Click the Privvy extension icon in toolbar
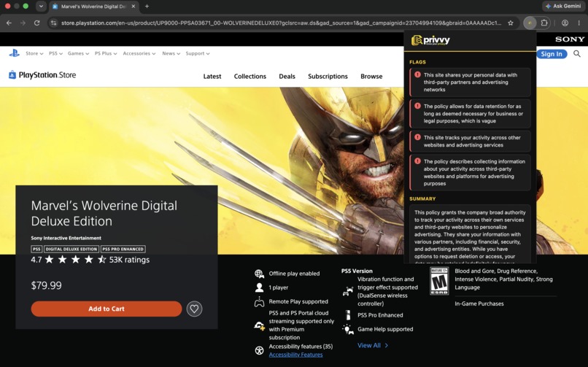 tap(530, 23)
